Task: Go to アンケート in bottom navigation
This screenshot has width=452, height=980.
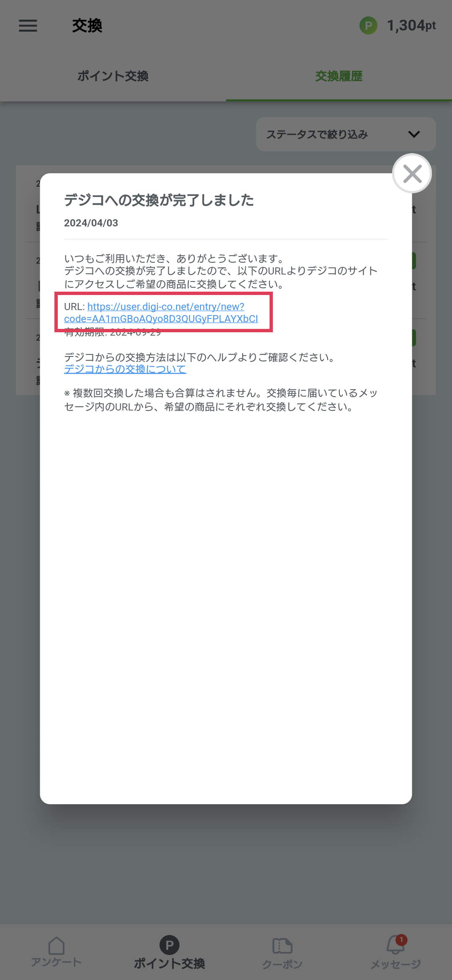Action: [x=56, y=952]
